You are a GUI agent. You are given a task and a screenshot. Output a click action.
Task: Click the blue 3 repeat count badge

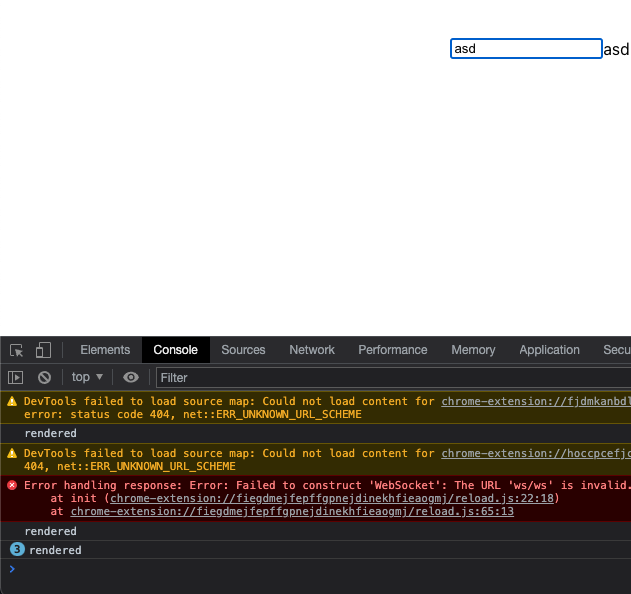(x=17, y=549)
